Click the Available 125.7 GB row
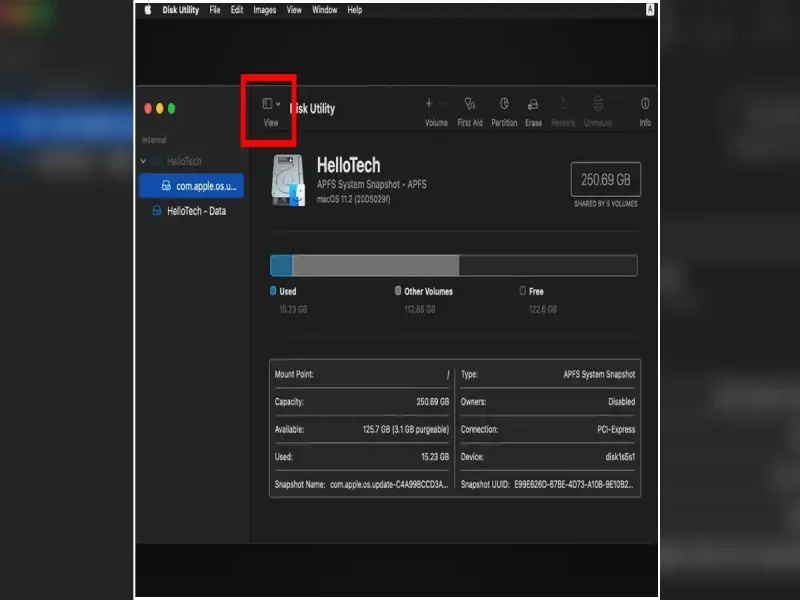800x600 pixels. tap(362, 430)
